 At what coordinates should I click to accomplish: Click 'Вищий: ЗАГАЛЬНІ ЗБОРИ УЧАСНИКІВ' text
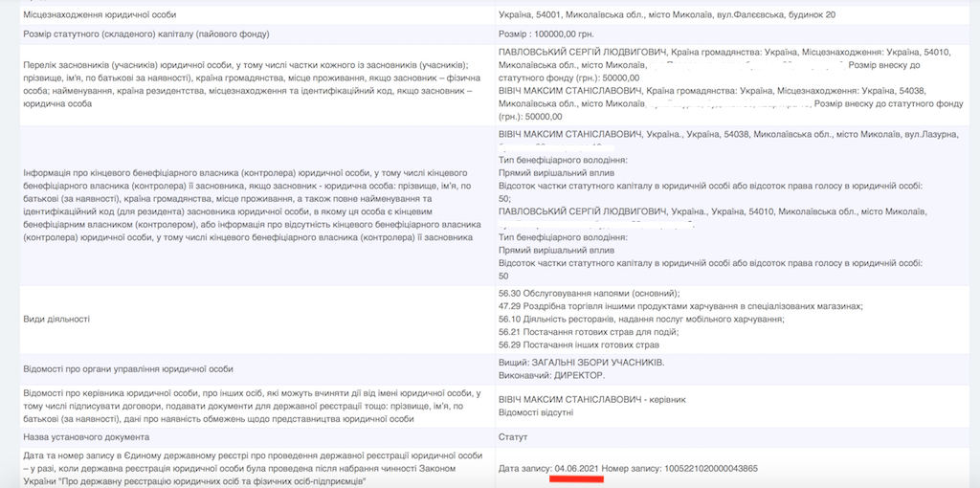[581, 363]
